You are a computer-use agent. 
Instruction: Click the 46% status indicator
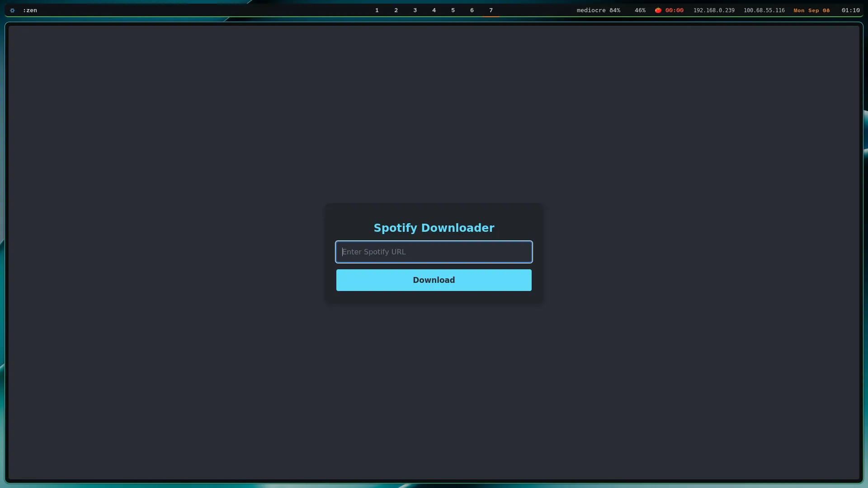click(640, 10)
